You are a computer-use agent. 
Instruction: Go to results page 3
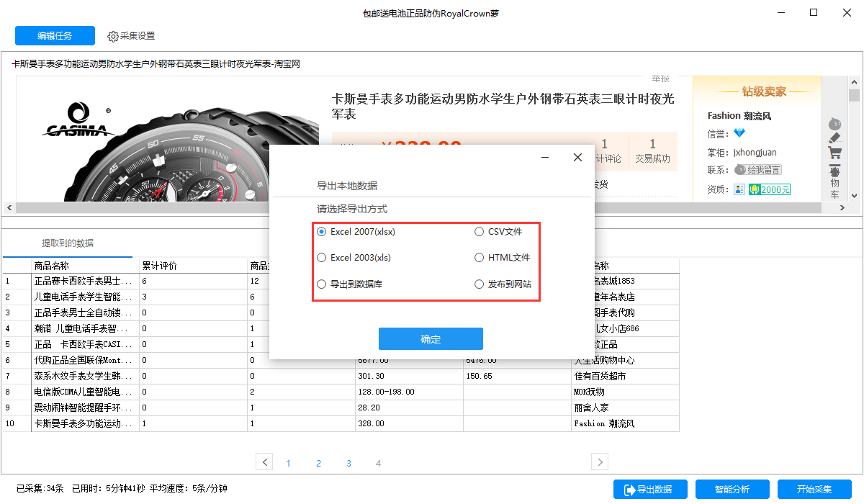348,463
